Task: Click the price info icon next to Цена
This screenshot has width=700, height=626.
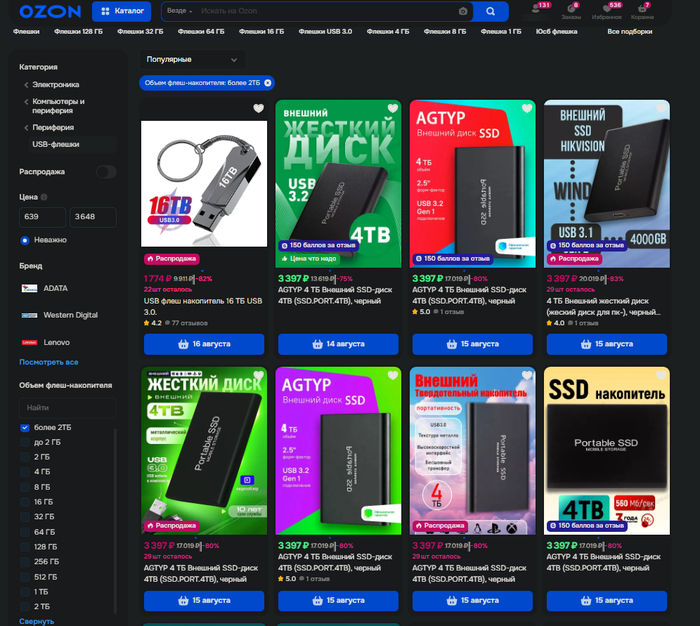Action: click(44, 197)
